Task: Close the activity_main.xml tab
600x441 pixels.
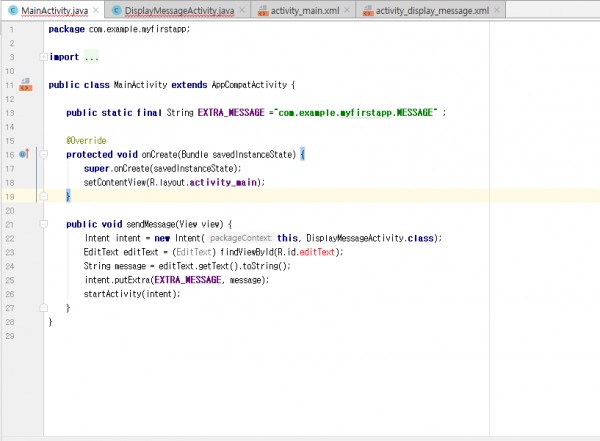Action: (x=347, y=10)
